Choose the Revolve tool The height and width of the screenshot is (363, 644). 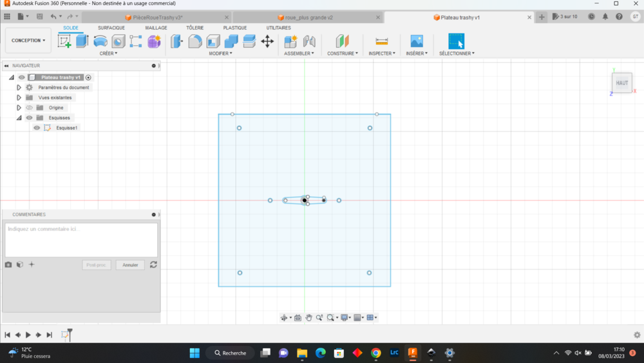point(100,41)
